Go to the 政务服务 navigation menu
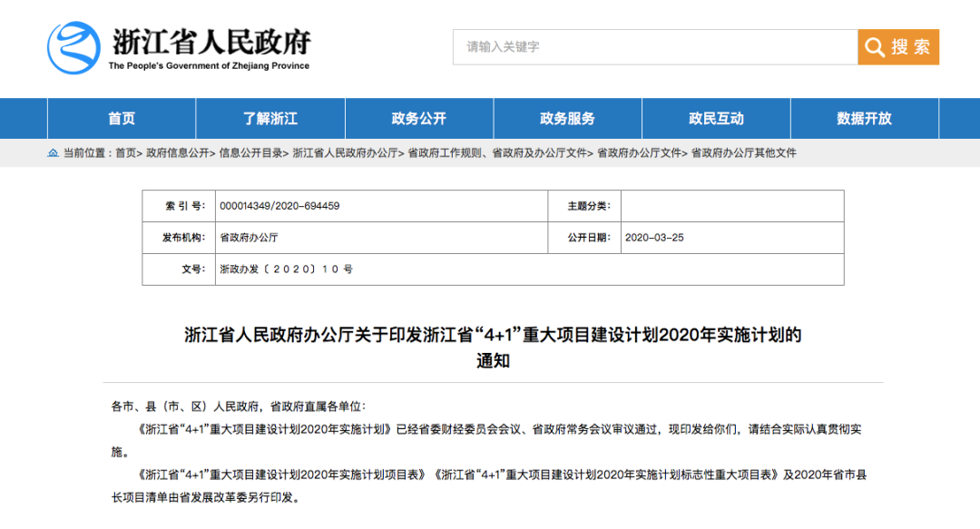The image size is (980, 529). click(x=568, y=119)
